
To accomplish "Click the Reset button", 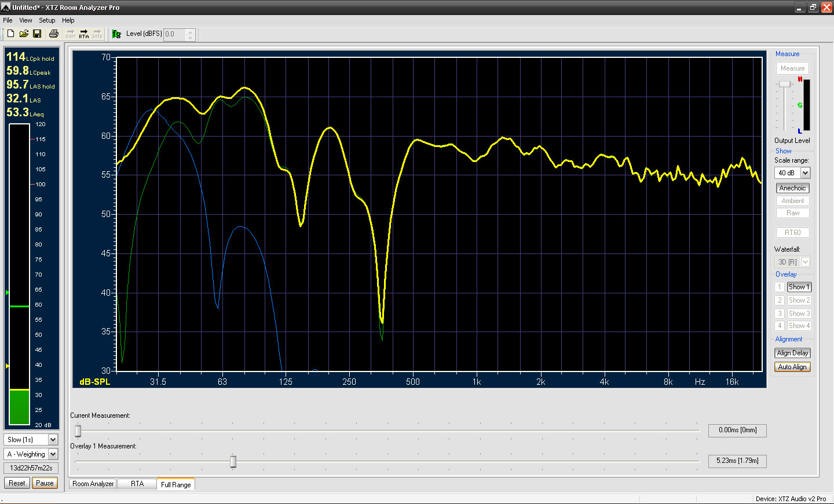I will (17, 483).
